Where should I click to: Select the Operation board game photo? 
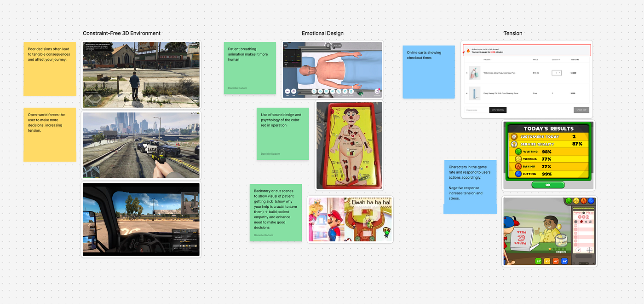click(349, 146)
